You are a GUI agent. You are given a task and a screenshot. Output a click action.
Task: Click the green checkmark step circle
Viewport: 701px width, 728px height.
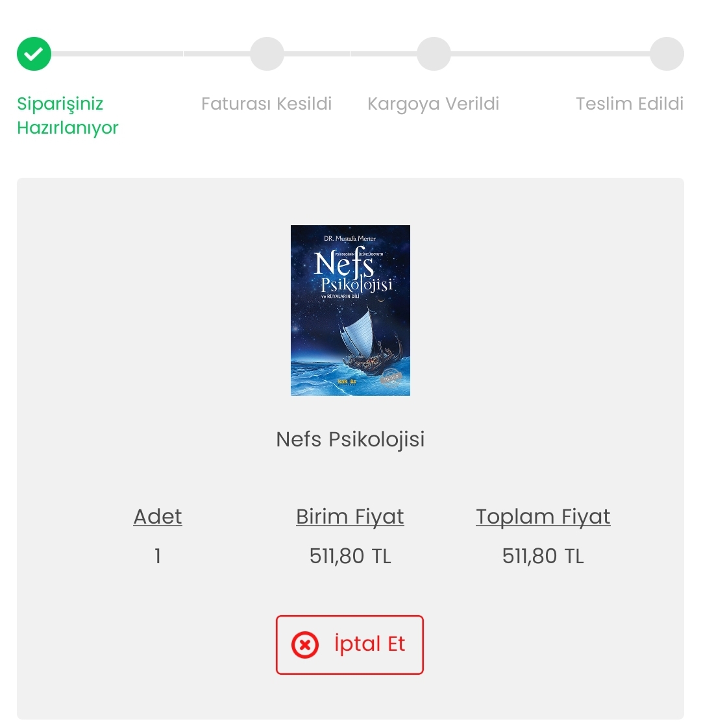pyautogui.click(x=34, y=54)
